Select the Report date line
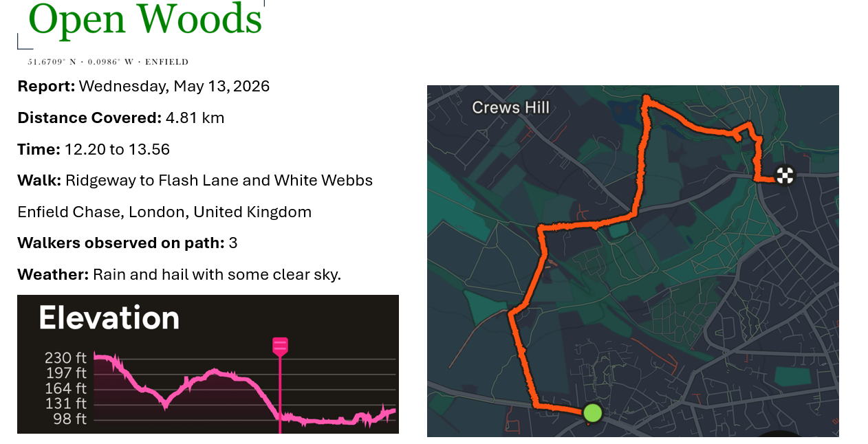The height and width of the screenshot is (444, 868). [144, 87]
